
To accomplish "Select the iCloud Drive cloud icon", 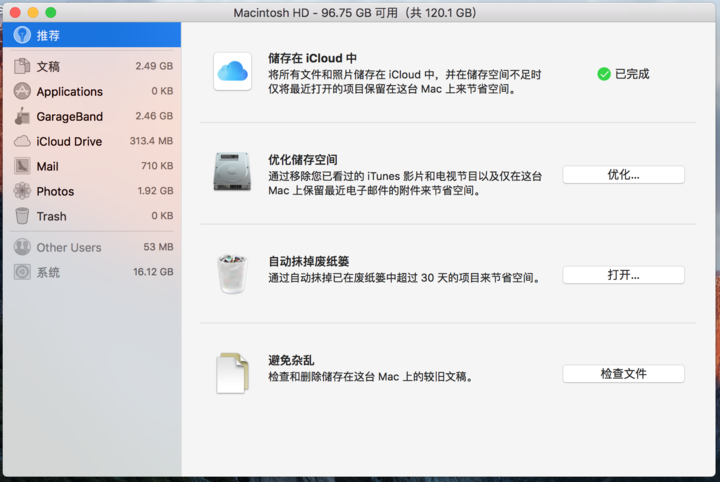I will (22, 141).
